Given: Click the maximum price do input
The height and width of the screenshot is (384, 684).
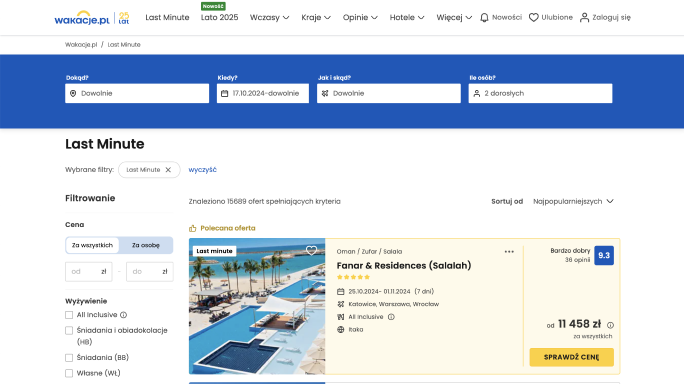Looking at the screenshot, I should pyautogui.click(x=150, y=271).
